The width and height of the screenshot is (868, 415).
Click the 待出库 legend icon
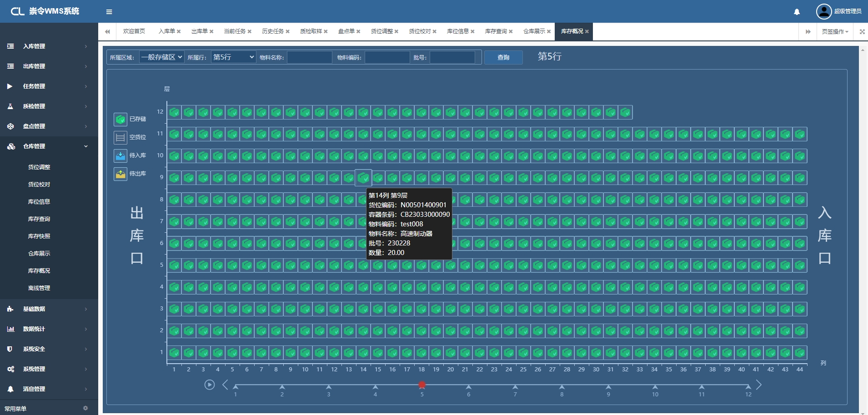(x=120, y=174)
